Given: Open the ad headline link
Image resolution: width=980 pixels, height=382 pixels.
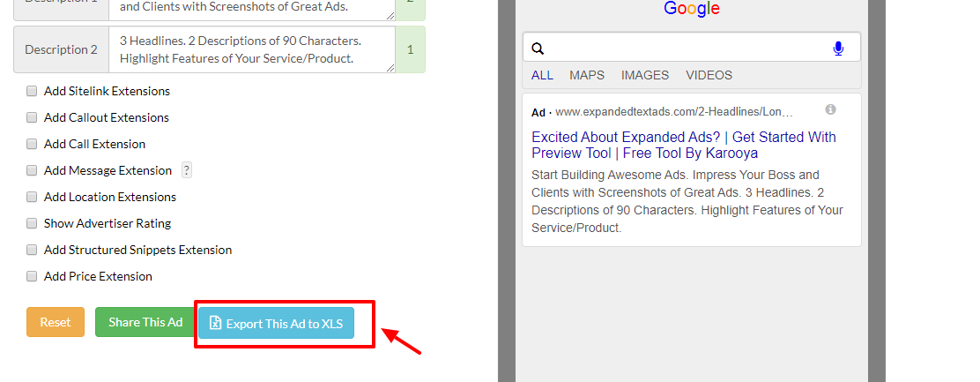Looking at the screenshot, I should click(684, 145).
